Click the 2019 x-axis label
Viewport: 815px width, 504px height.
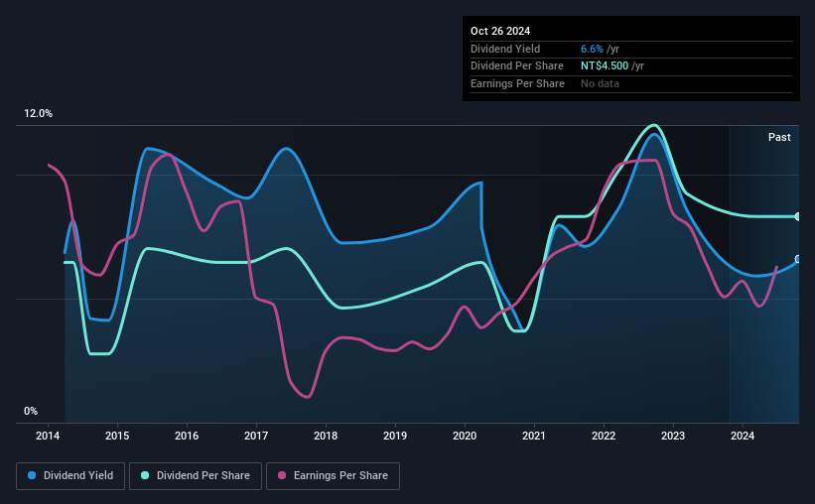click(395, 436)
